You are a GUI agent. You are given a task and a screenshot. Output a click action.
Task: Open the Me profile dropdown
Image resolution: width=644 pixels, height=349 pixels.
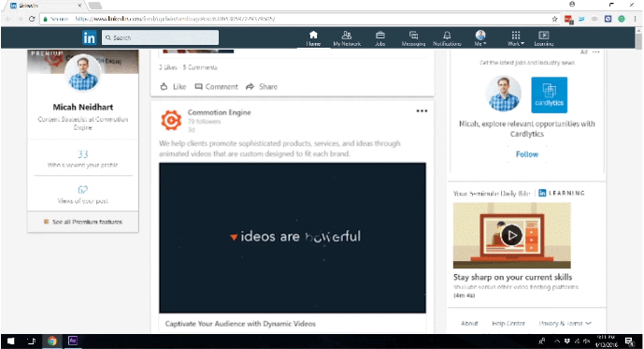coord(480,38)
